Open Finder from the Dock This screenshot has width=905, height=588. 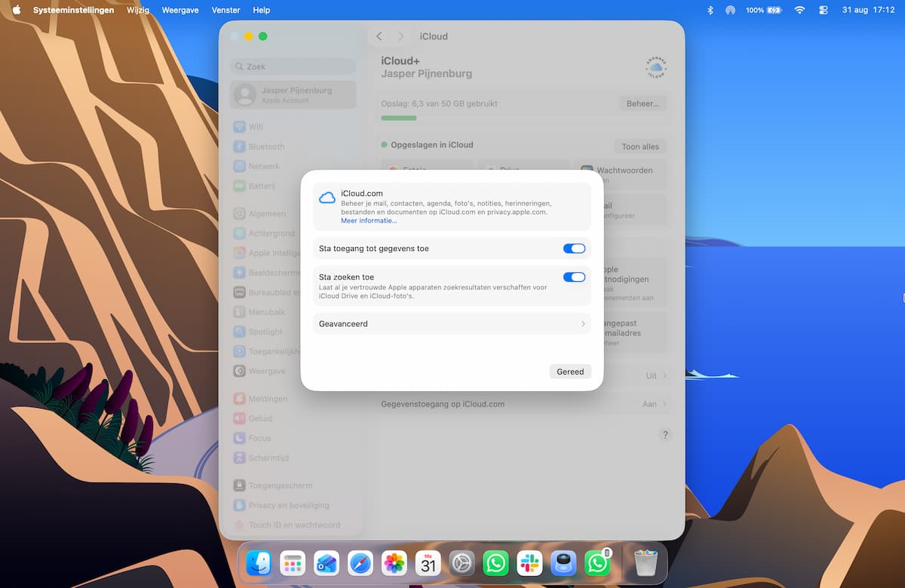click(259, 563)
